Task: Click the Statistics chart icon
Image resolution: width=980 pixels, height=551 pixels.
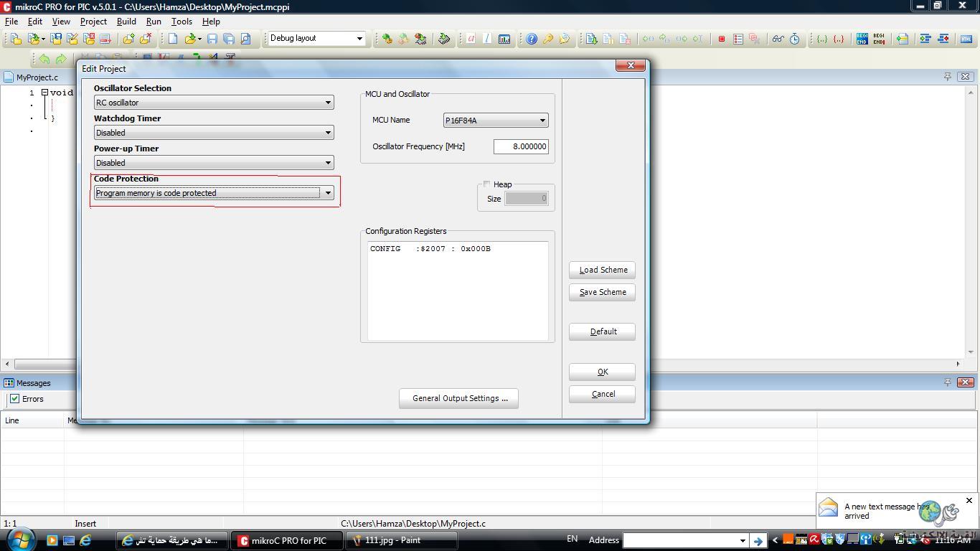Action: click(x=504, y=39)
